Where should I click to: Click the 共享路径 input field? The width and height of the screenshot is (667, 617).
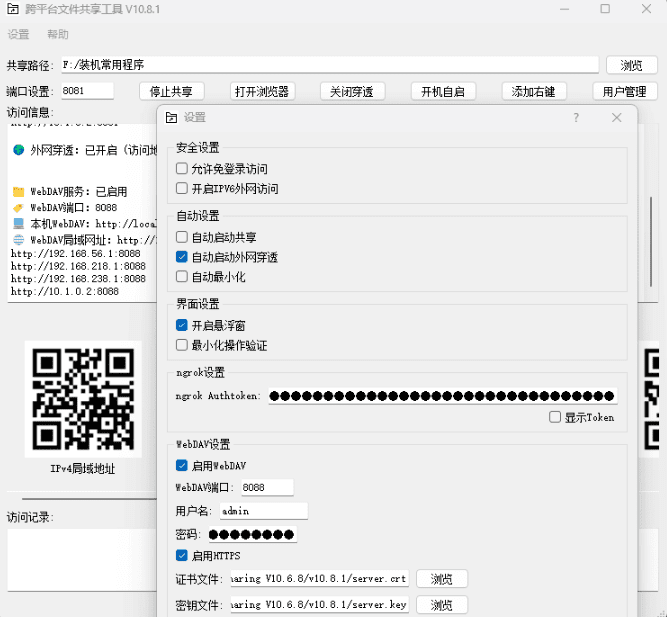coord(330,65)
